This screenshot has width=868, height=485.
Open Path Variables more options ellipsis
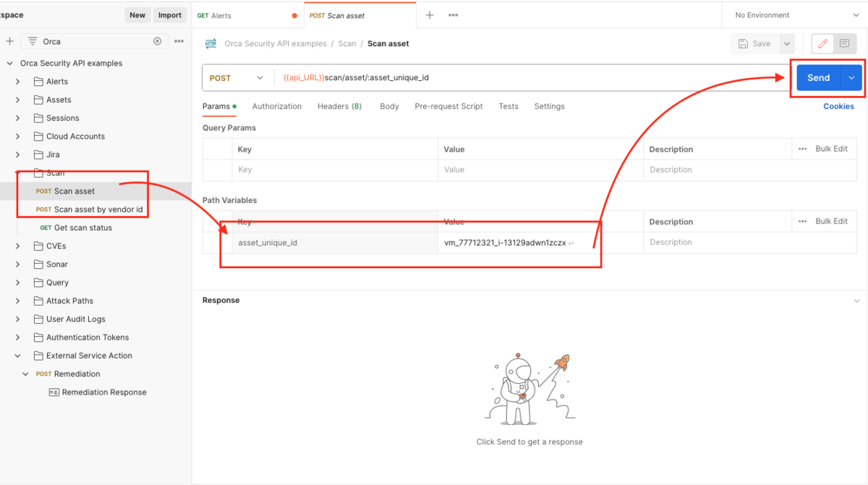coord(802,221)
